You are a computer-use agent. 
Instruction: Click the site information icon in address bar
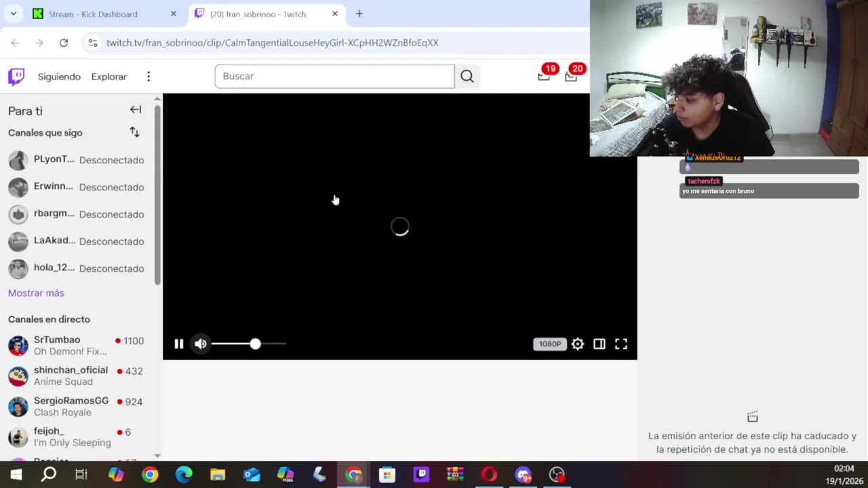[93, 43]
